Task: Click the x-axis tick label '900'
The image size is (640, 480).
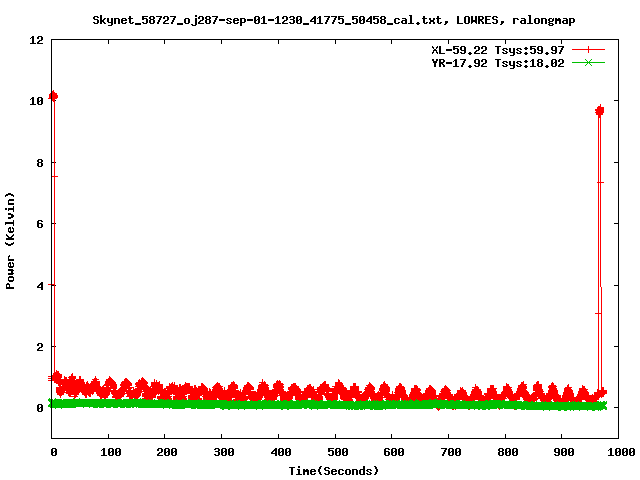Action: coord(564,452)
